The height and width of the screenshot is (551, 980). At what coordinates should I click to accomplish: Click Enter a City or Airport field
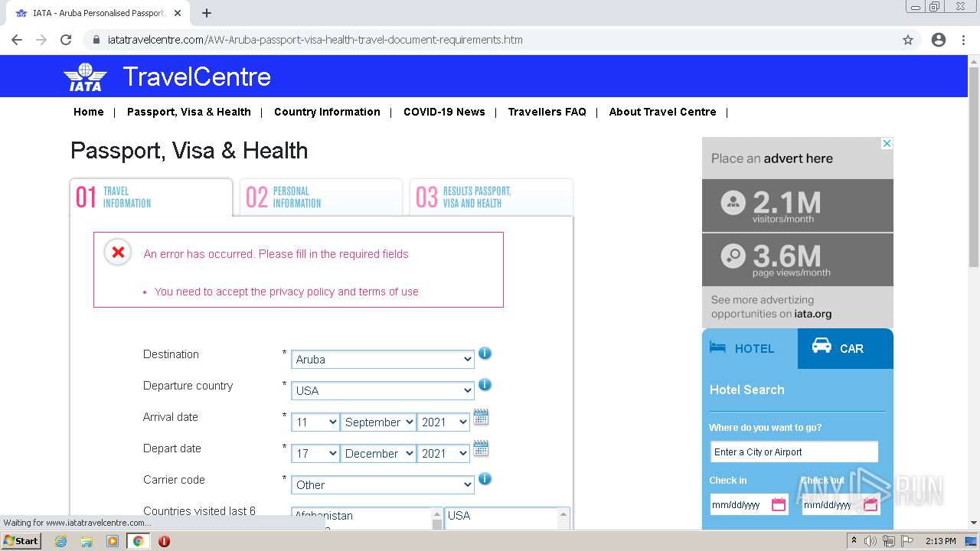(794, 452)
